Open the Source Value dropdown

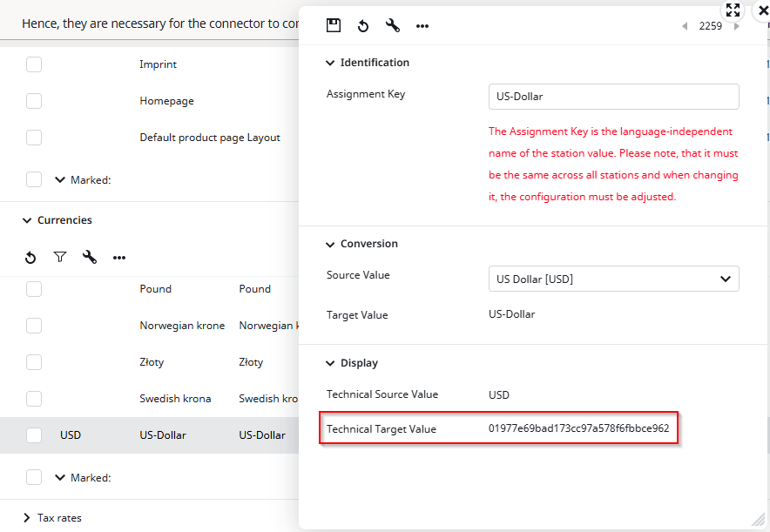[x=613, y=279]
